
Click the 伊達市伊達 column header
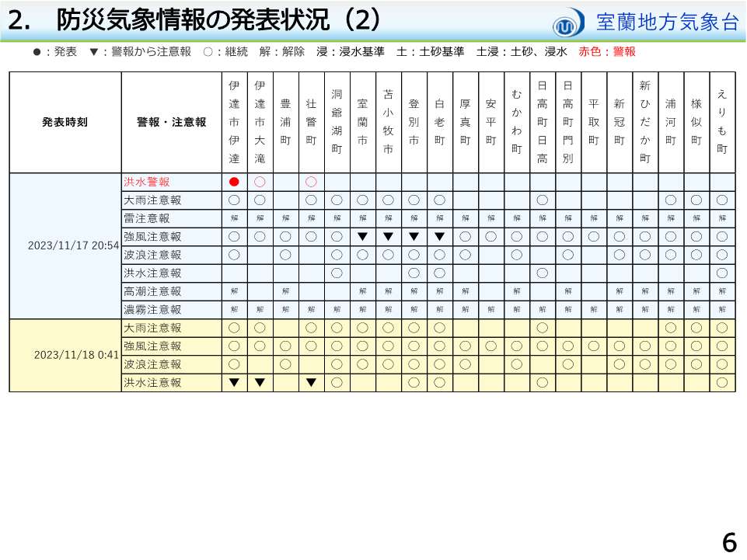click(234, 122)
